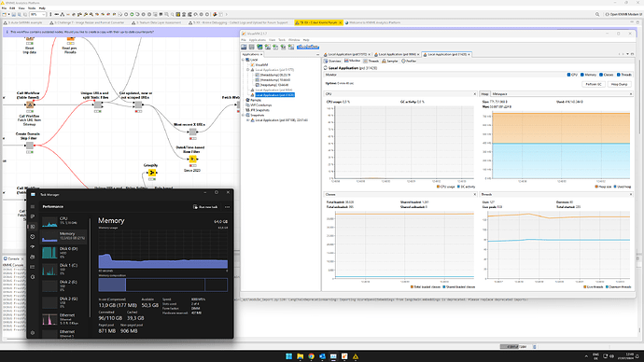Click the Heap Dump button
Screen dimensions: 644x362
[x=619, y=84]
